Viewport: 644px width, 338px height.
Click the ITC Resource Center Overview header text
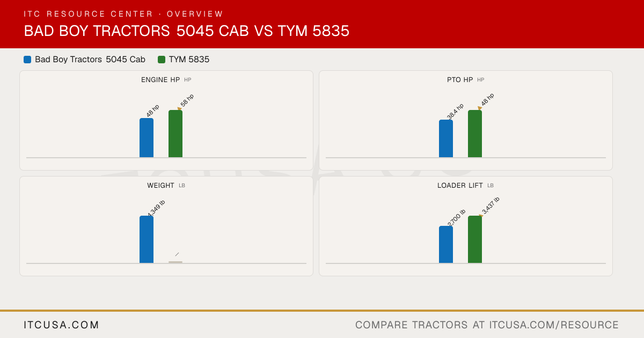(123, 14)
